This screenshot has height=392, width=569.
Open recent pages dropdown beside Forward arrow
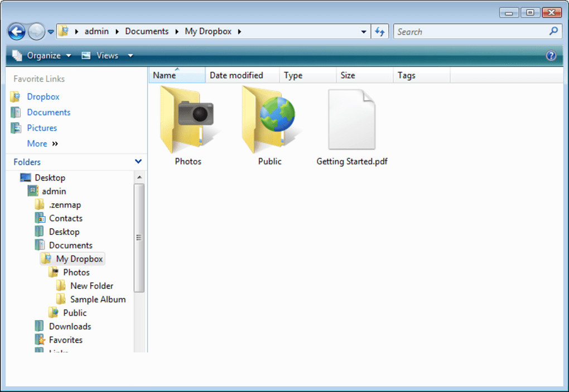(51, 32)
